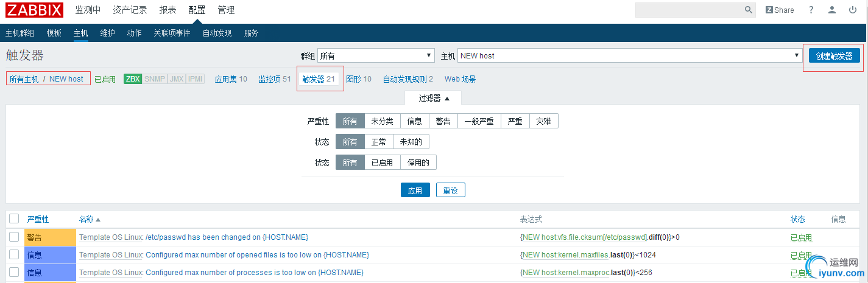The width and height of the screenshot is (868, 283).
Task: Click the ZABBIX logo
Action: [34, 10]
